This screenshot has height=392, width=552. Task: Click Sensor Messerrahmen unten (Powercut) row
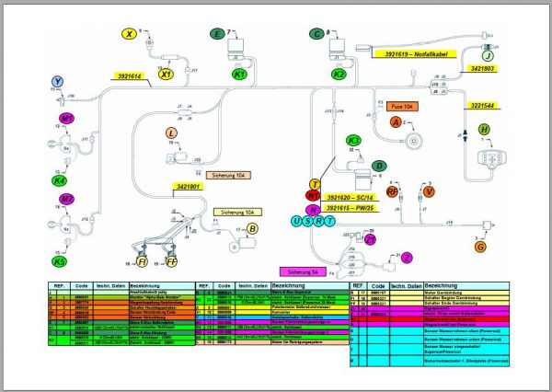[430, 340]
